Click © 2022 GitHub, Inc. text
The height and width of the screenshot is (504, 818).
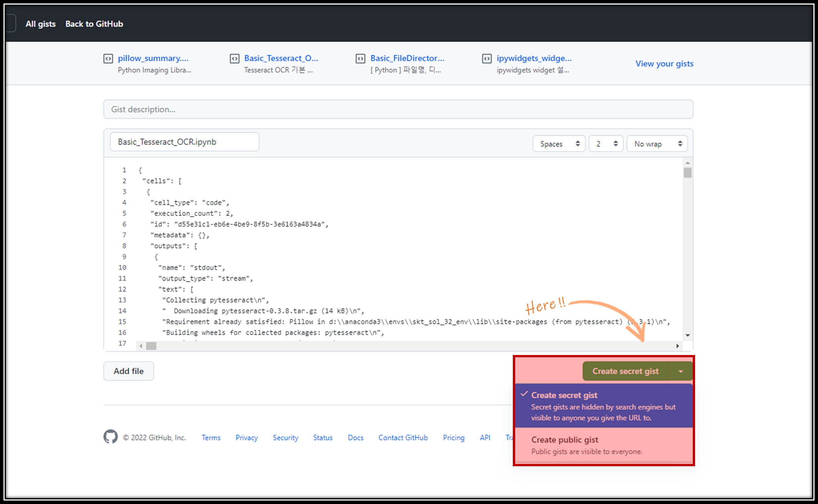tap(155, 438)
